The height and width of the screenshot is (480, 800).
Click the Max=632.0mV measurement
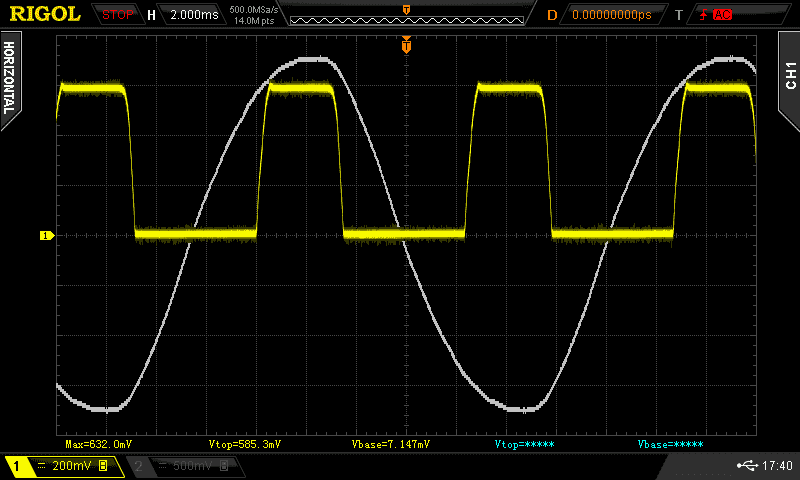coord(98,444)
